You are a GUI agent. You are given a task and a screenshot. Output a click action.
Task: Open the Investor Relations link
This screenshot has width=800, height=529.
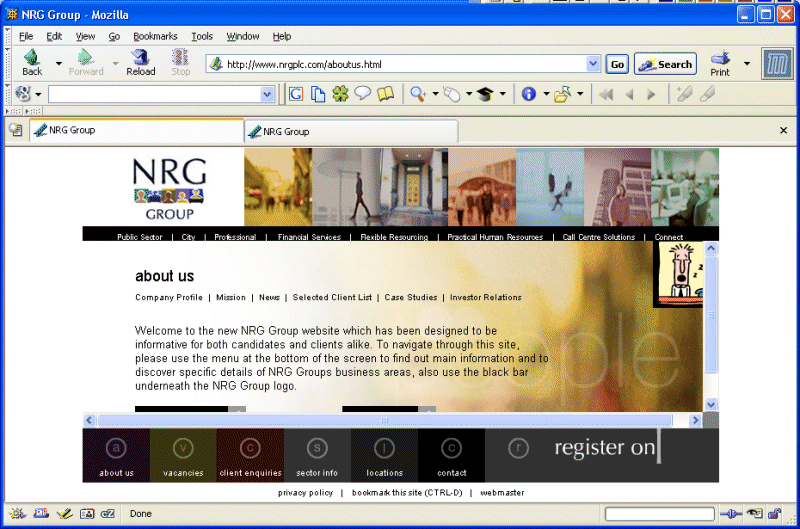tap(486, 297)
